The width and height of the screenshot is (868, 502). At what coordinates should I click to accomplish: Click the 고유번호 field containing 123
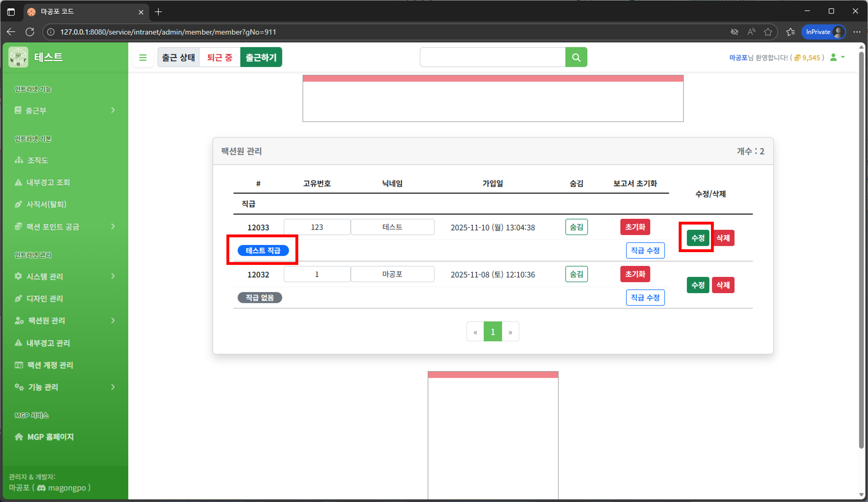[x=317, y=227]
